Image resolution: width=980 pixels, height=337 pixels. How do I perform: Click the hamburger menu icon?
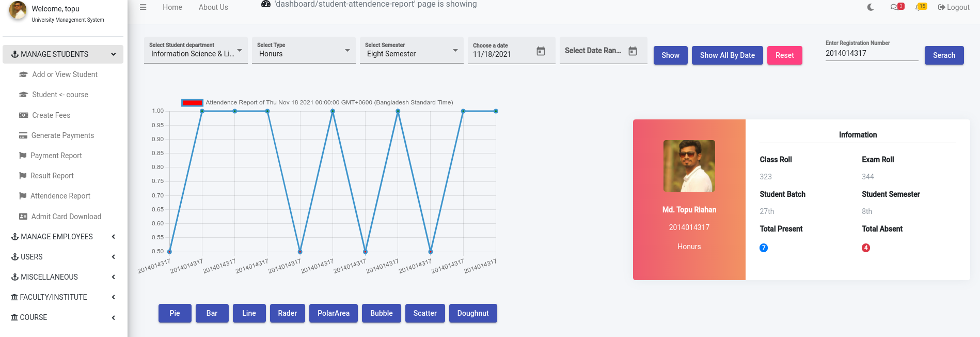tap(143, 7)
